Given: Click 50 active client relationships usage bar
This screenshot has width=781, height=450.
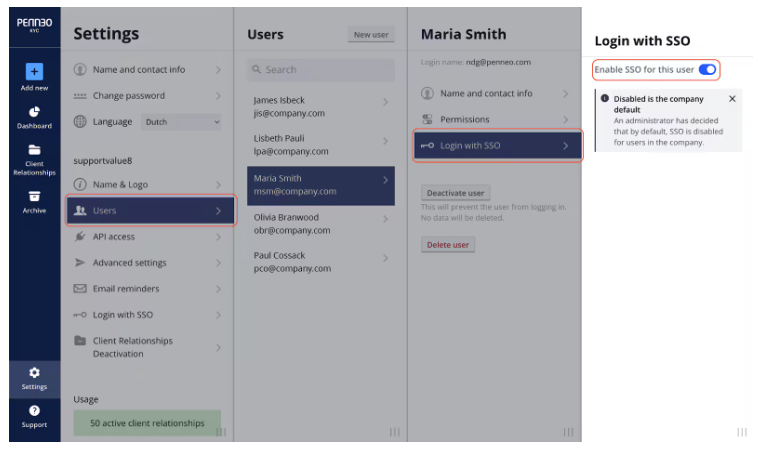Looking at the screenshot, I should (x=147, y=423).
